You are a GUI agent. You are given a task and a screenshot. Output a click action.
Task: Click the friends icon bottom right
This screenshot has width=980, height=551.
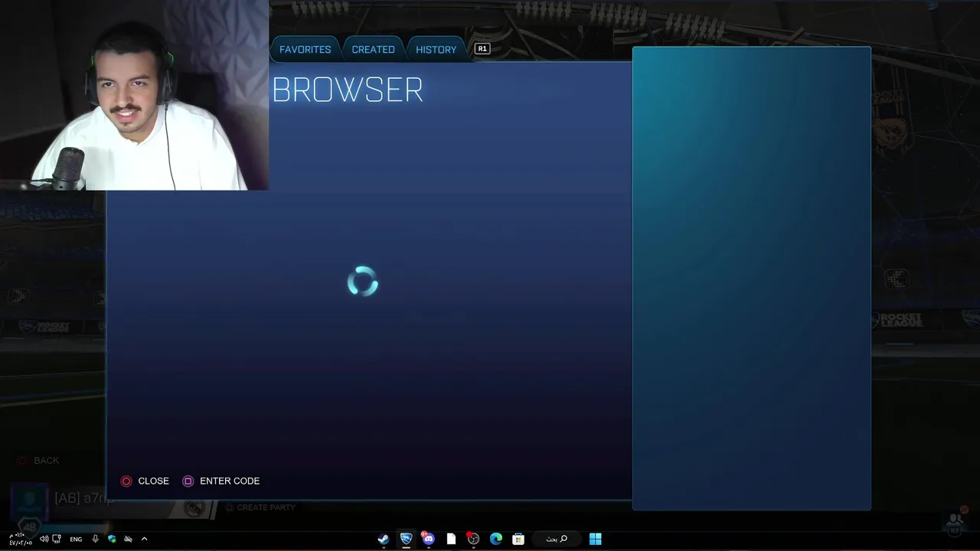coord(955,523)
